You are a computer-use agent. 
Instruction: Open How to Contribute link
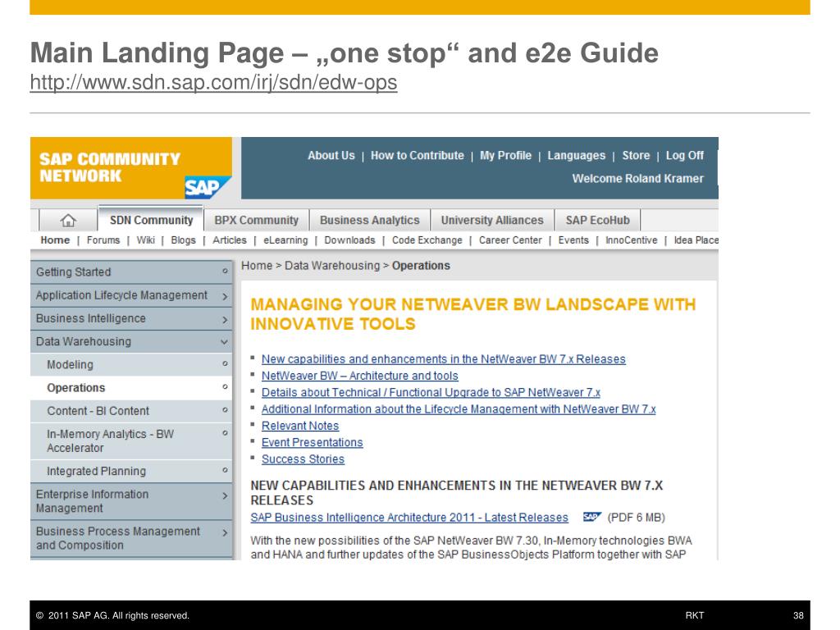tap(418, 155)
